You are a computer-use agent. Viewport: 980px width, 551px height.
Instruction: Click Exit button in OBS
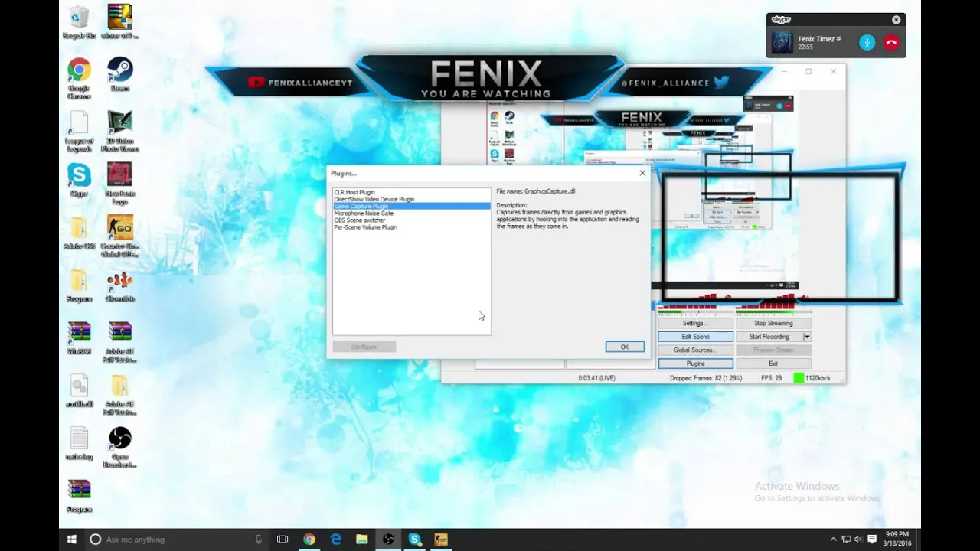773,364
